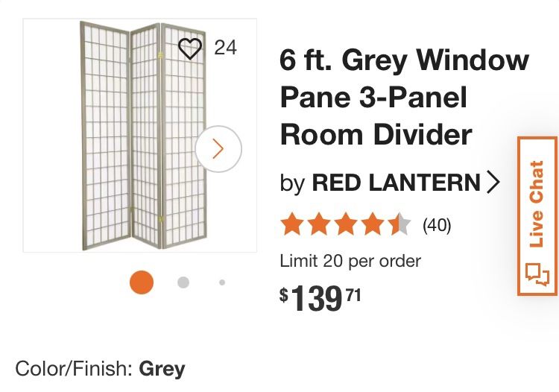Select the second gray carousel dot
559x392 pixels.
click(x=183, y=282)
